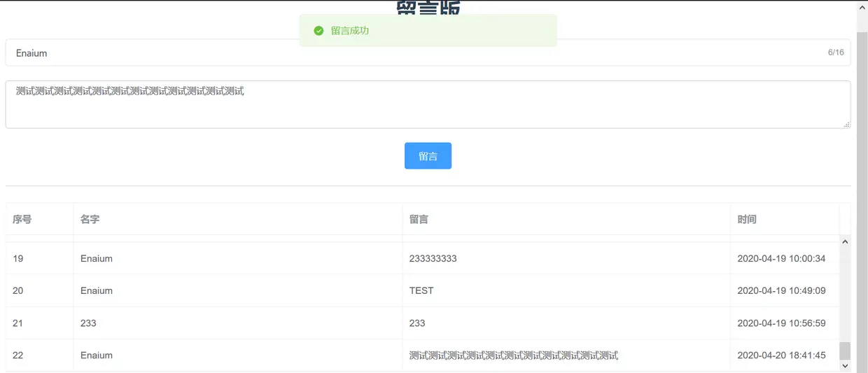This screenshot has height=373, width=868.
Task: Click timestamp 2020-04-20 18:41:45
Action: [x=781, y=355]
